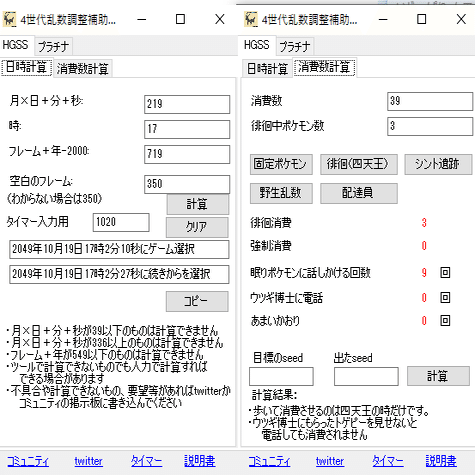Click the ゲーム選択 result text box

pos(119,249)
